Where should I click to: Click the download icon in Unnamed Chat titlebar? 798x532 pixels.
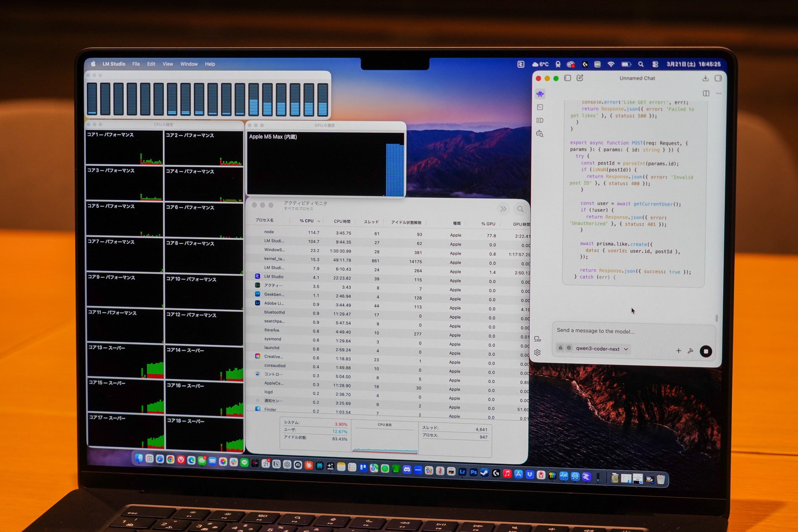[706, 79]
